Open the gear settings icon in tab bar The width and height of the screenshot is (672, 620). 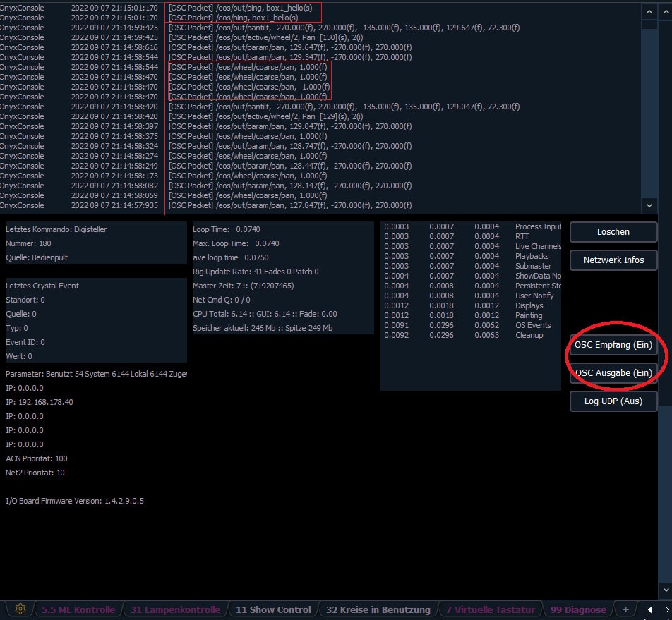coord(20,609)
